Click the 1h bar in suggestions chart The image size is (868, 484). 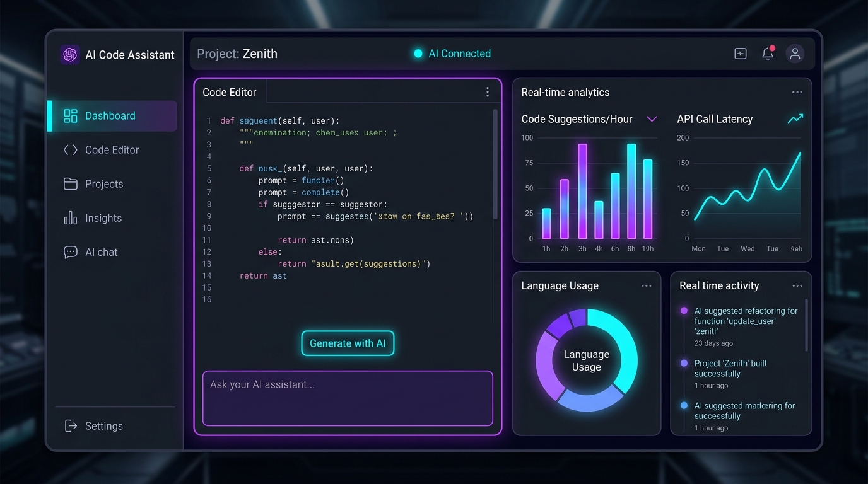pos(546,224)
